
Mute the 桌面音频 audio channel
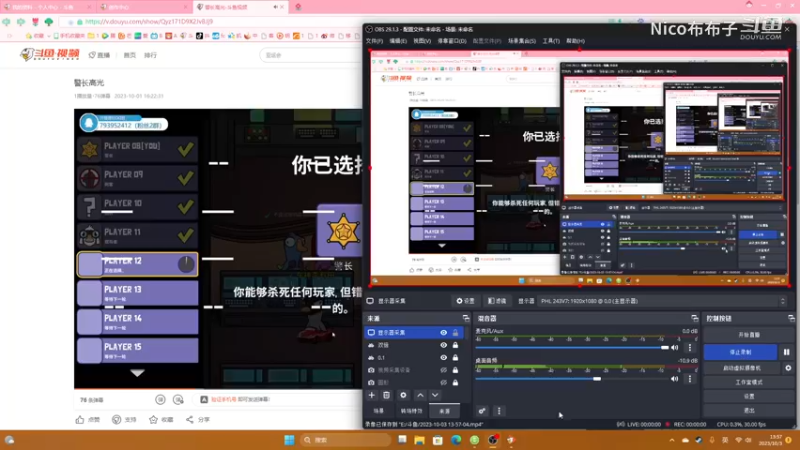pos(675,379)
